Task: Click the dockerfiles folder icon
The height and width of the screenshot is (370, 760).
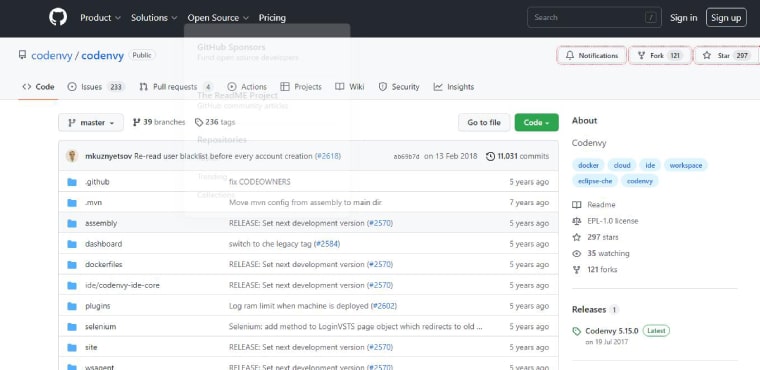Action: pyautogui.click(x=72, y=265)
